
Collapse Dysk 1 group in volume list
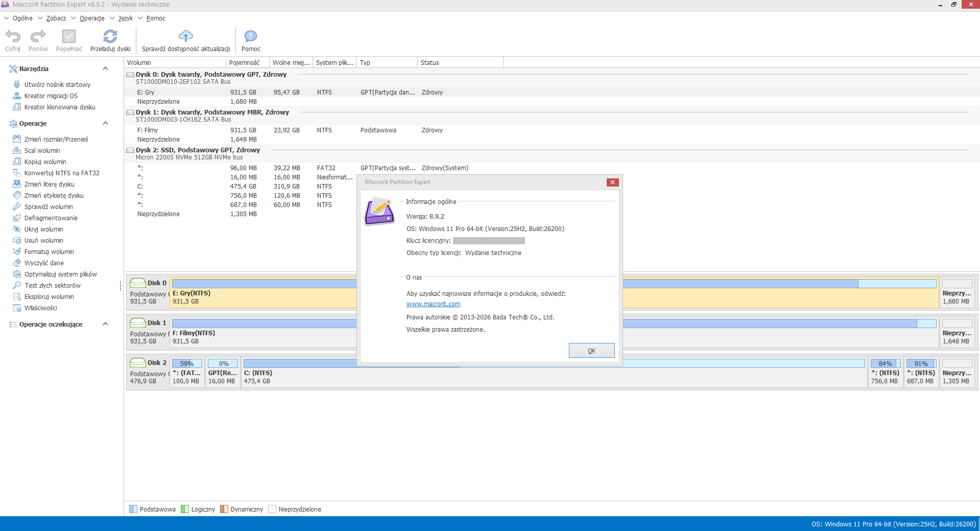point(130,112)
